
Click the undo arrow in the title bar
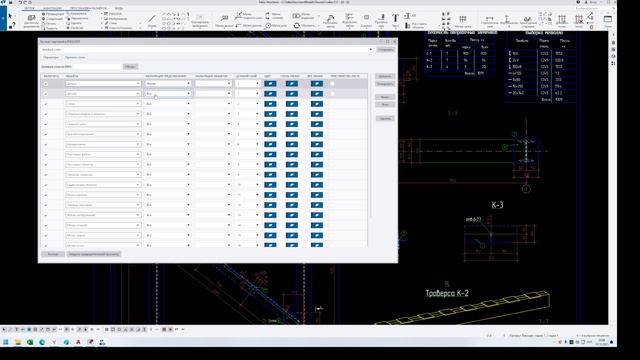pos(20,2)
